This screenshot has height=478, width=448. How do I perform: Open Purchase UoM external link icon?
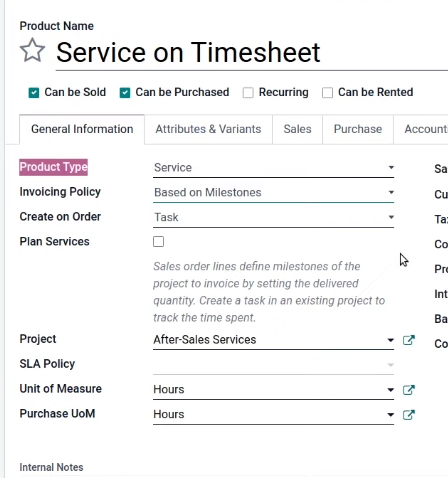pos(409,415)
